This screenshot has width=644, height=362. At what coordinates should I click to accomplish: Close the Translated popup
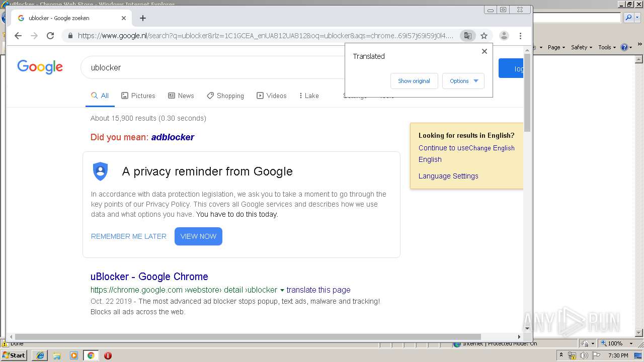tap(485, 51)
